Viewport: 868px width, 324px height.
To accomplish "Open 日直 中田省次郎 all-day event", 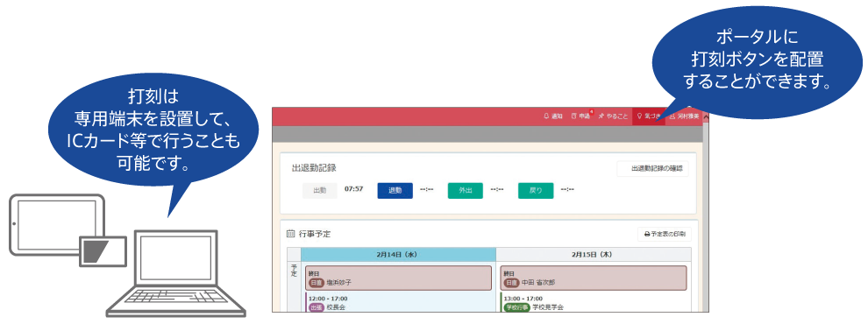I will coord(594,278).
